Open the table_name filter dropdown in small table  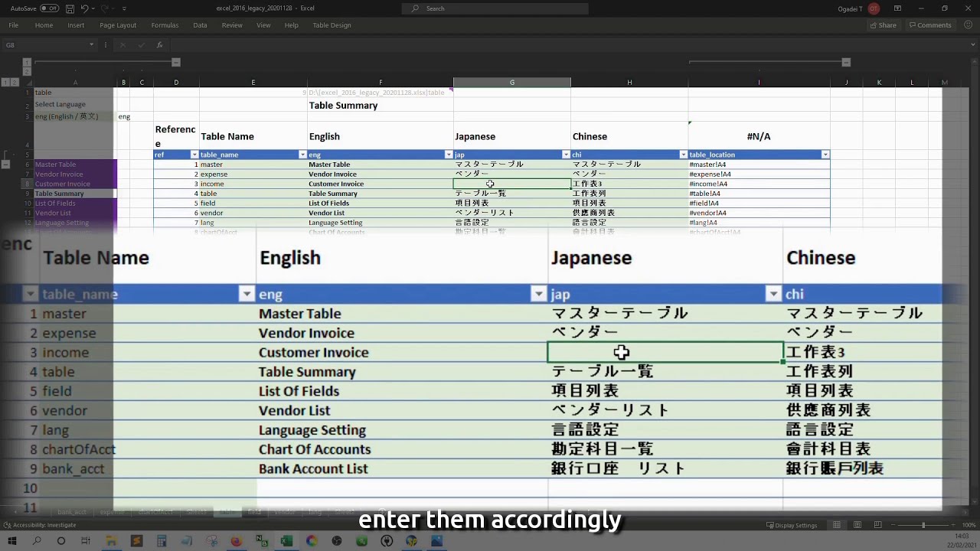click(x=302, y=155)
